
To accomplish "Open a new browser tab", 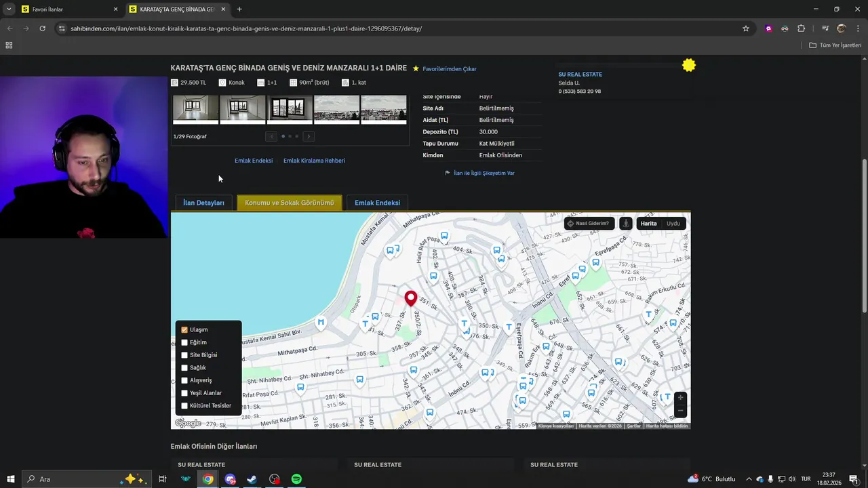I will (x=239, y=9).
